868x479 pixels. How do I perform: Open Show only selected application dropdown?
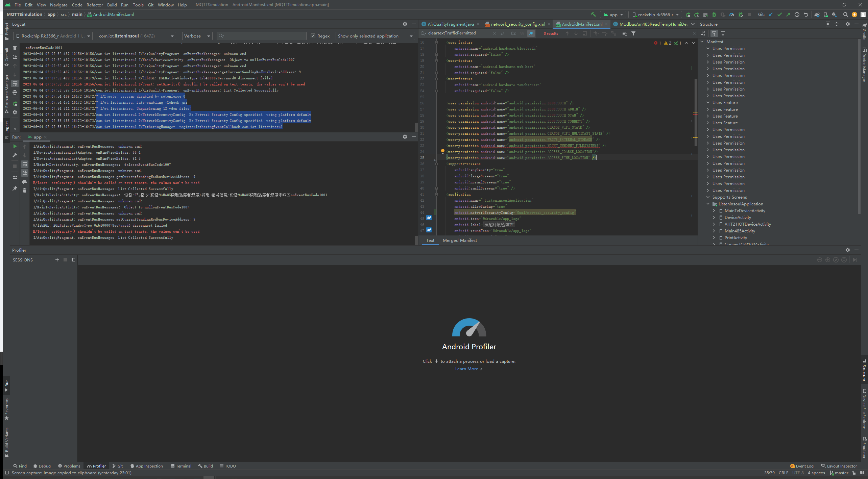375,36
